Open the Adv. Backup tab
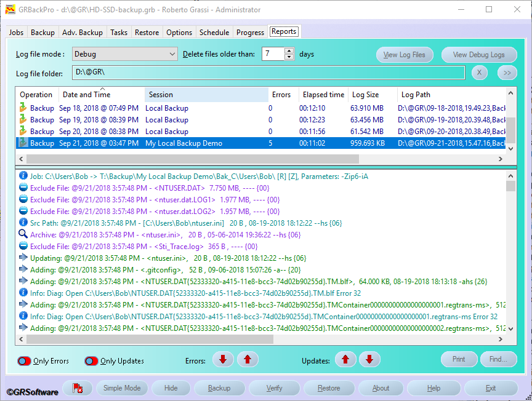 (x=83, y=32)
